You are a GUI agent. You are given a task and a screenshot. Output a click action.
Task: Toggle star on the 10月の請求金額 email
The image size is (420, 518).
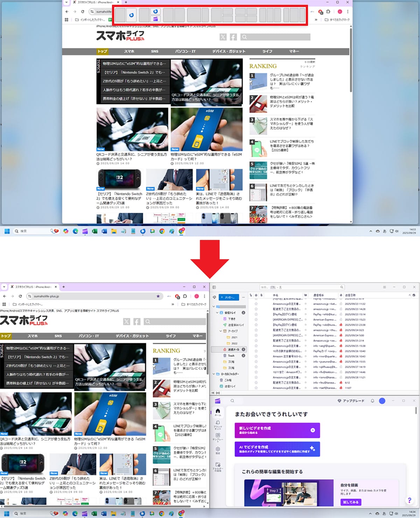(x=256, y=351)
